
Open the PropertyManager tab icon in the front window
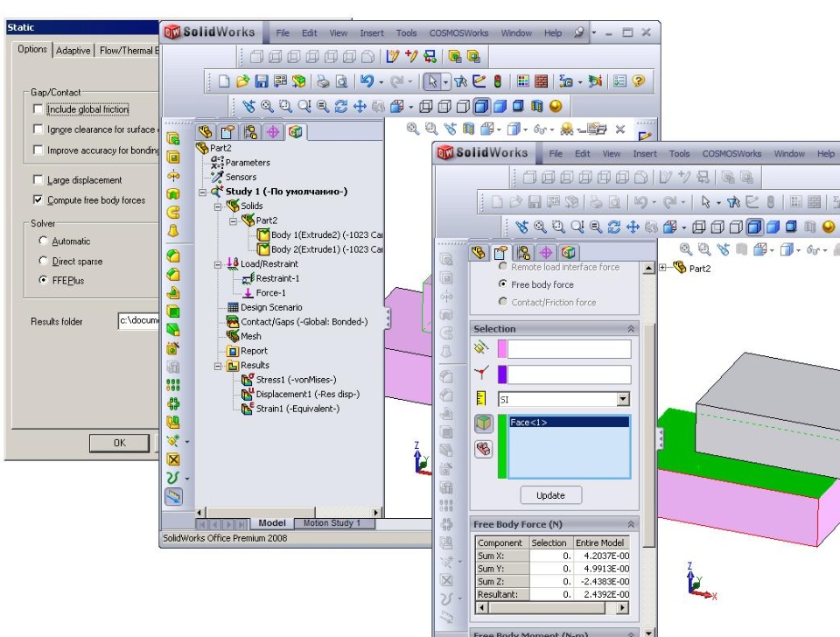pos(500,252)
